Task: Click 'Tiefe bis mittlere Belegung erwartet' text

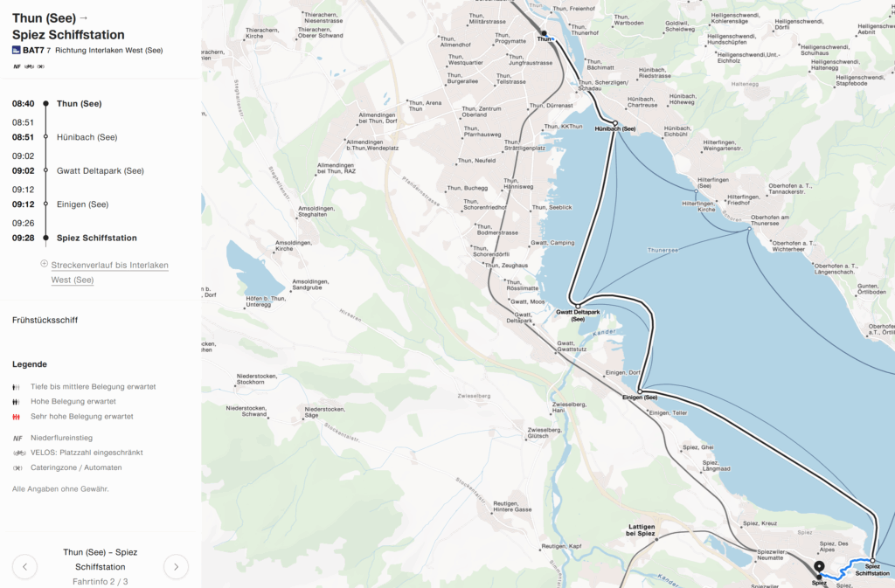Action: click(x=93, y=387)
